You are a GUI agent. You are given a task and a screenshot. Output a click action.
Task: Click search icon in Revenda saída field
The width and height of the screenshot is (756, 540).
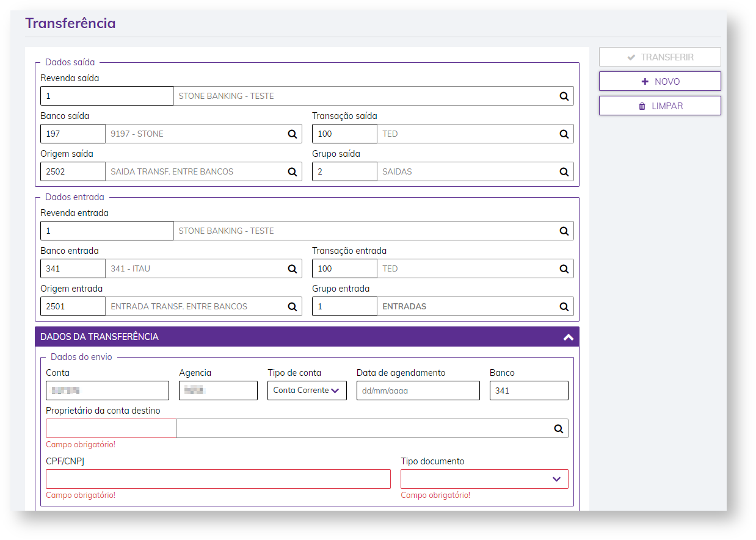564,96
